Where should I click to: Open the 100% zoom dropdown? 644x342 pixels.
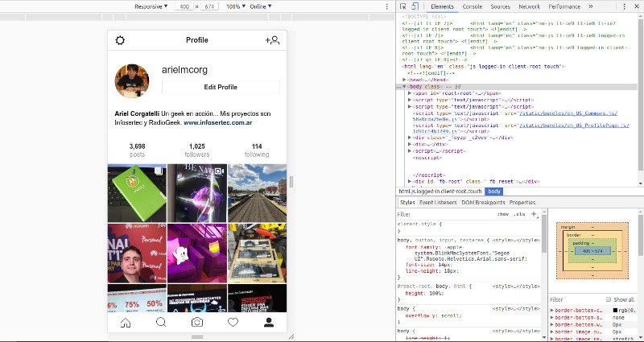[x=234, y=6]
